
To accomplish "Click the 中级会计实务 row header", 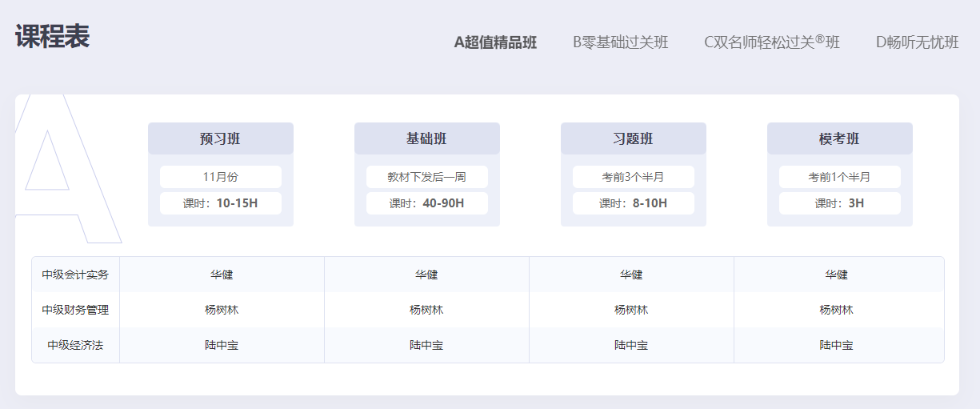I will click(75, 275).
